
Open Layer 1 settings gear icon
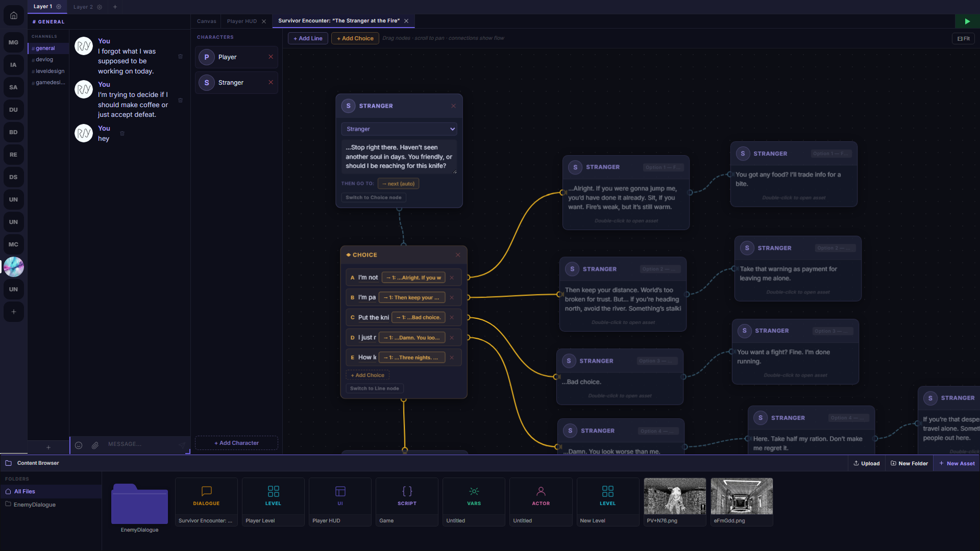point(59,7)
